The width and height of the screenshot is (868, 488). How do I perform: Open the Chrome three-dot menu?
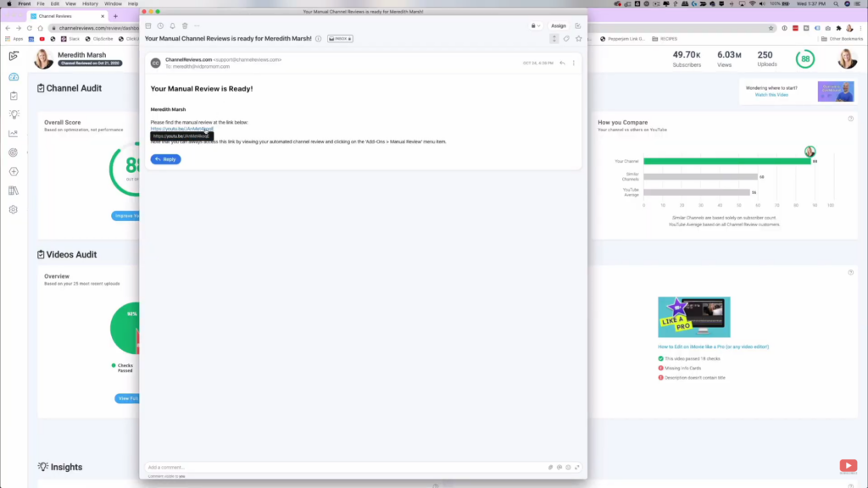pos(861,28)
